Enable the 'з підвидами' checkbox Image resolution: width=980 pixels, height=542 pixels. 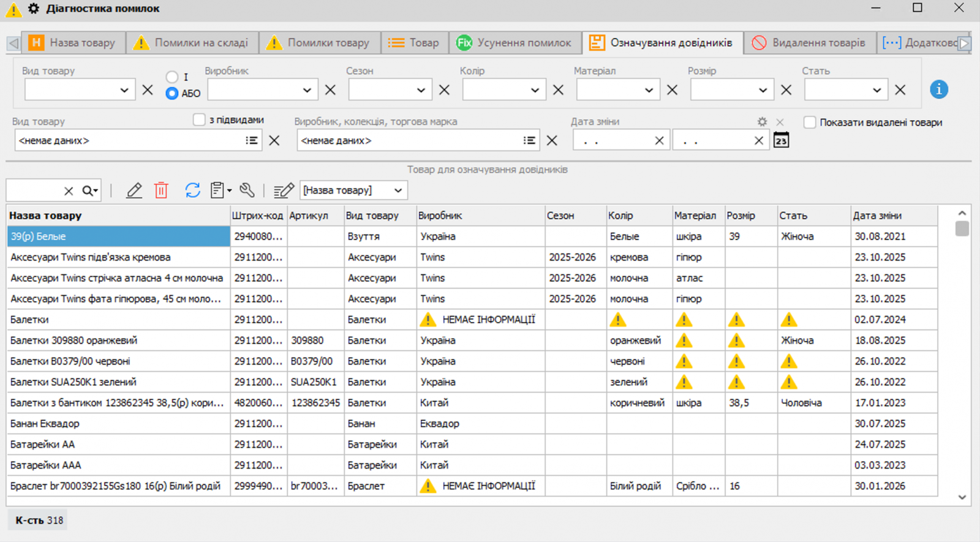(x=199, y=120)
